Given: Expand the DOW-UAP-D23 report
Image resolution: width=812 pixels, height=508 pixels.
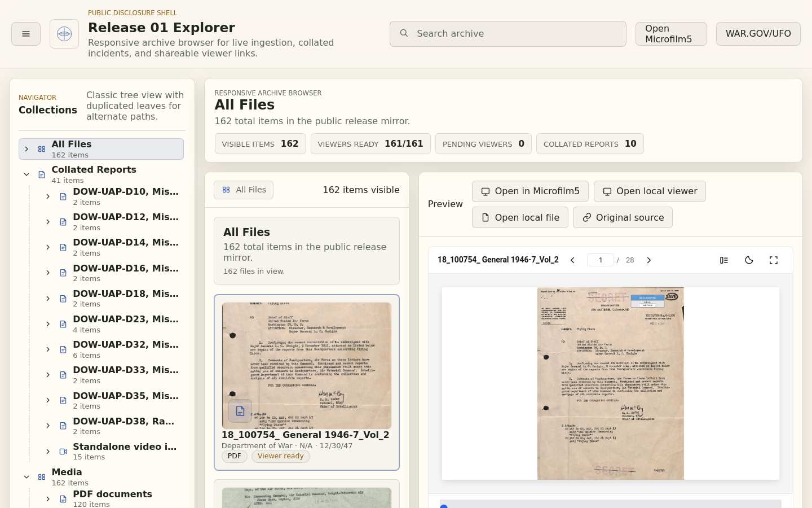Looking at the screenshot, I should coord(48,324).
